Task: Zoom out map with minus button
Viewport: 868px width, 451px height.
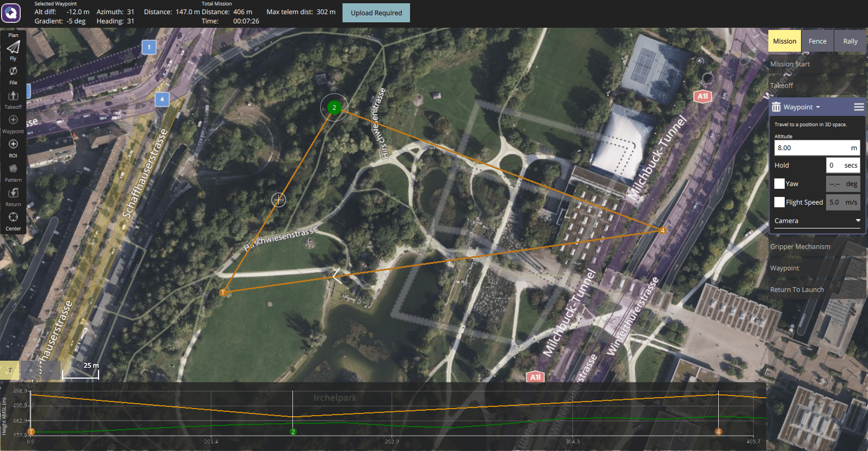Action: 51,370
